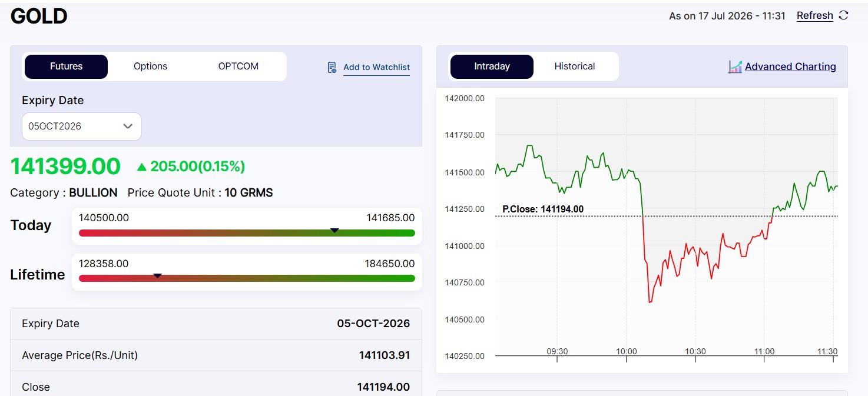Click Price Quote Unit : 10 GRMS
The image size is (868, 396).
200,192
